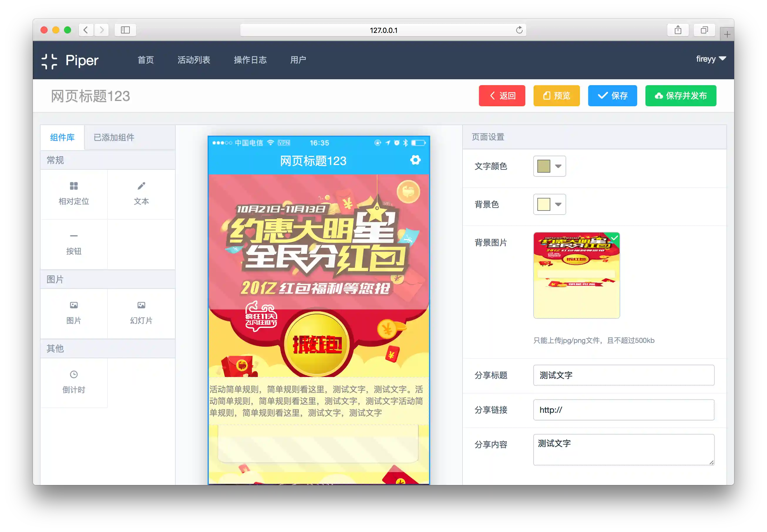Reload the page at 127.0.0.1
This screenshot has width=767, height=532.
519,30
